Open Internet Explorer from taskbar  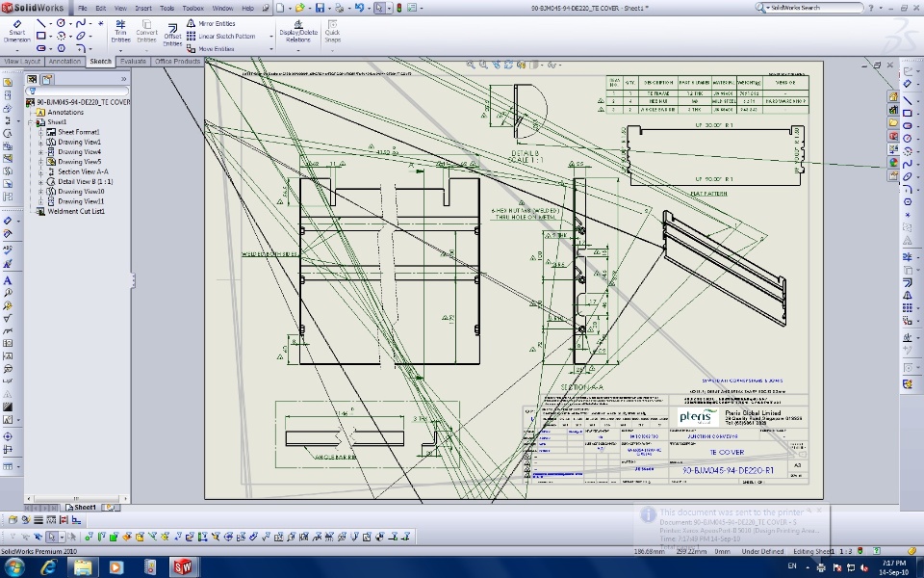coord(49,567)
